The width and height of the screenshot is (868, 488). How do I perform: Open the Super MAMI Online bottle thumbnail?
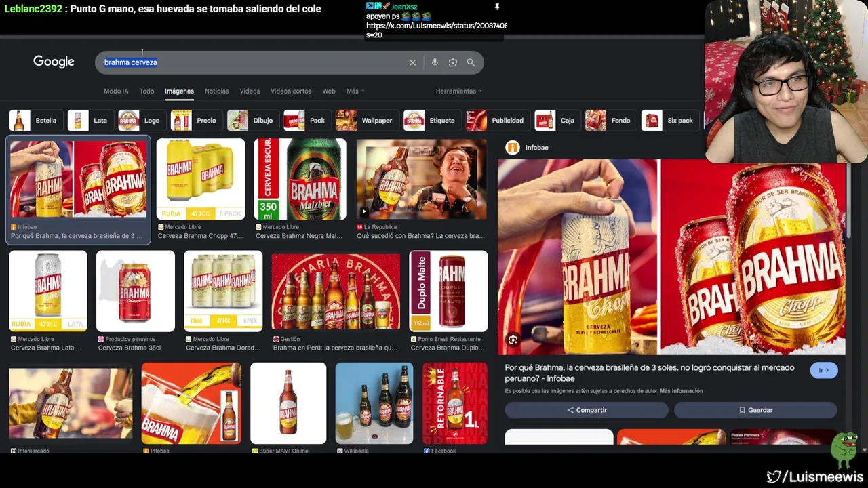click(288, 403)
